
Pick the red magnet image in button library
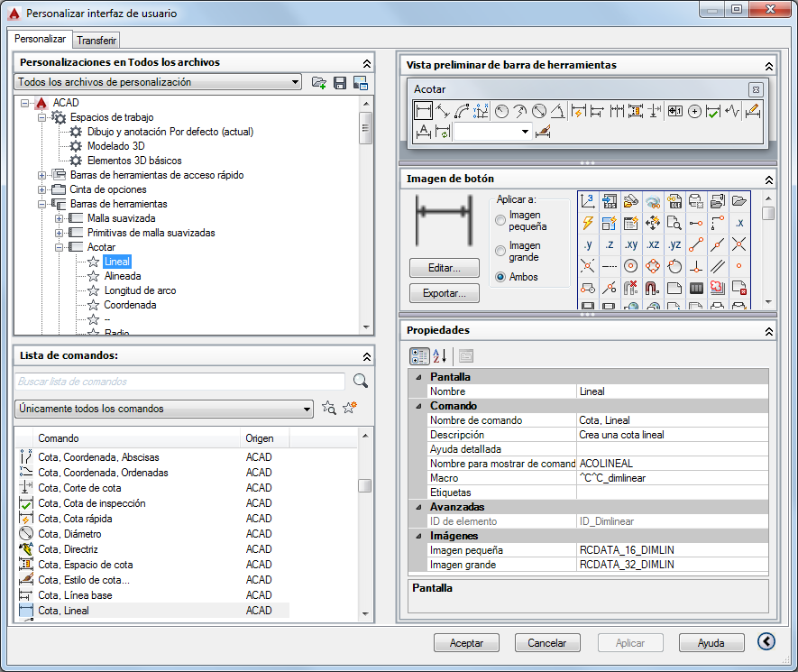pyautogui.click(x=653, y=288)
